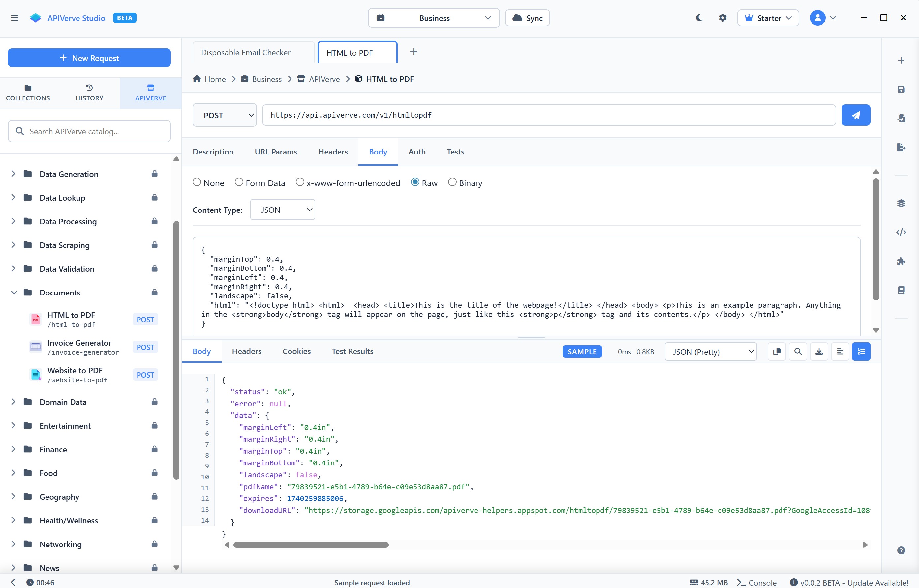Switch to the Headers request tab
Screen dimensions: 919x588
pos(333,152)
